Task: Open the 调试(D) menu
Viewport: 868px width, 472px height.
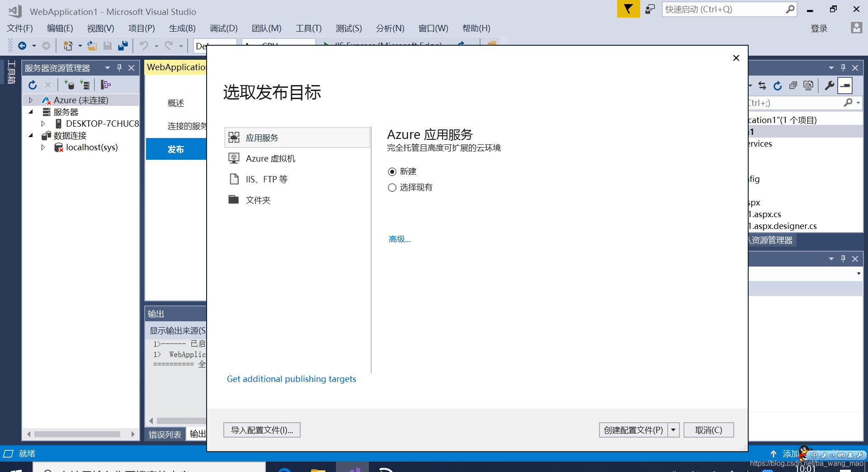Action: 223,28
